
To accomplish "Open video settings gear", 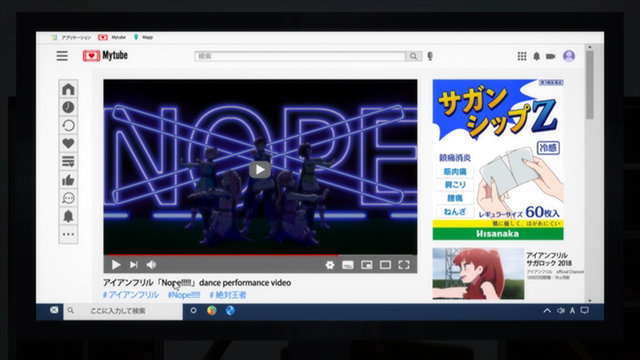I will (x=330, y=265).
